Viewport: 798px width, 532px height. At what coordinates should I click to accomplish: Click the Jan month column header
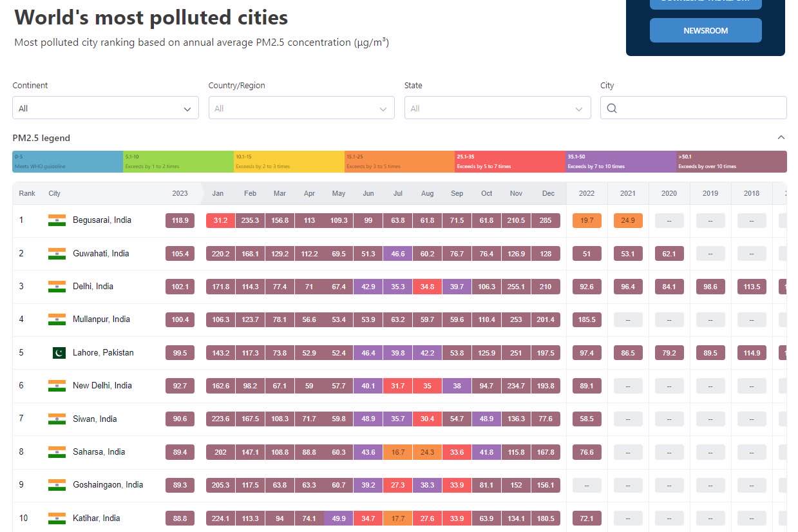[218, 193]
